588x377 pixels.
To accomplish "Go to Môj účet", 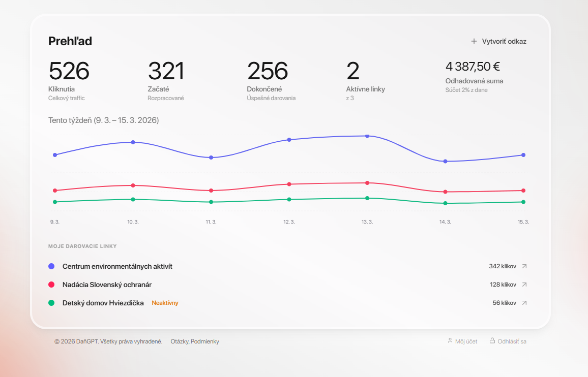I will (466, 341).
